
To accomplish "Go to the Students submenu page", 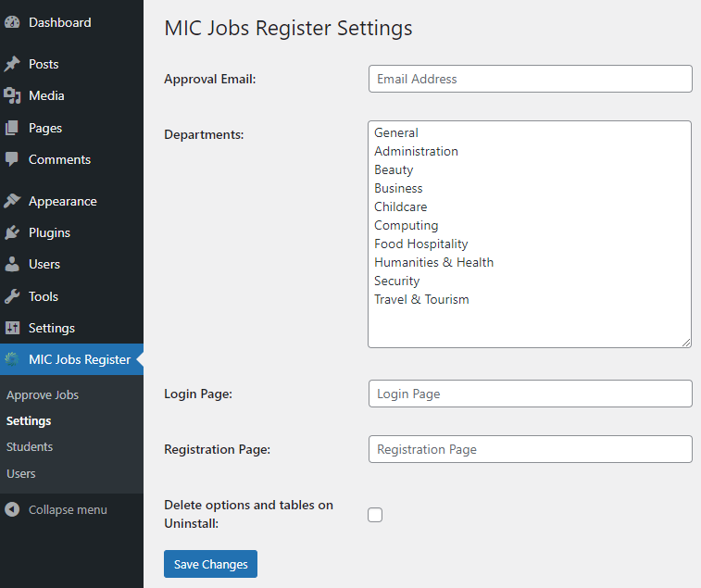I will (x=30, y=446).
